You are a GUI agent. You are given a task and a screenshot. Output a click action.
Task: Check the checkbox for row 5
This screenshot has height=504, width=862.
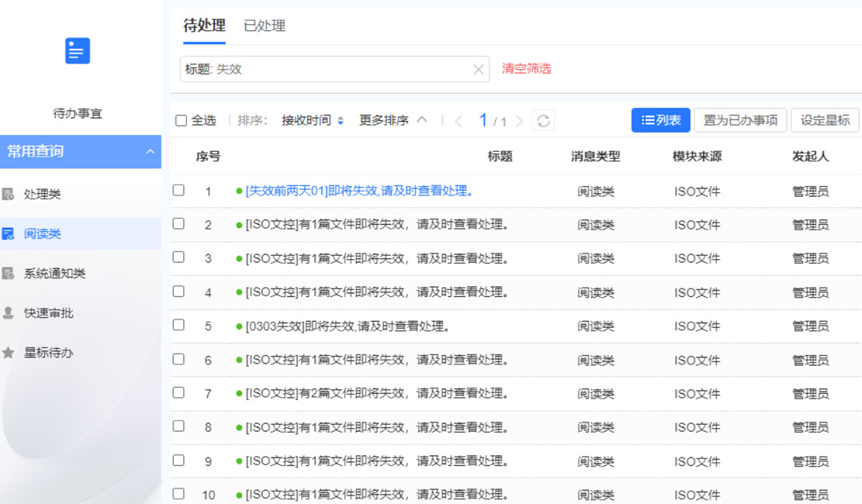(x=179, y=325)
